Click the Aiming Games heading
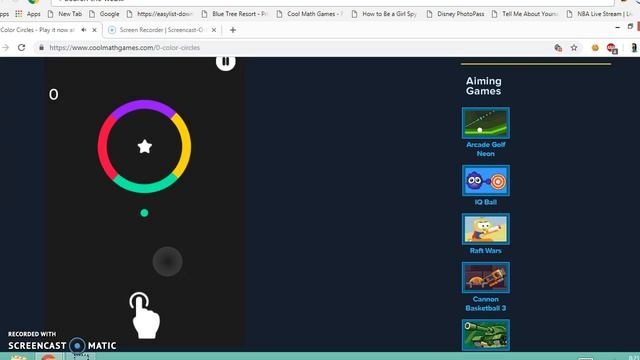The width and height of the screenshot is (640, 360). point(484,86)
